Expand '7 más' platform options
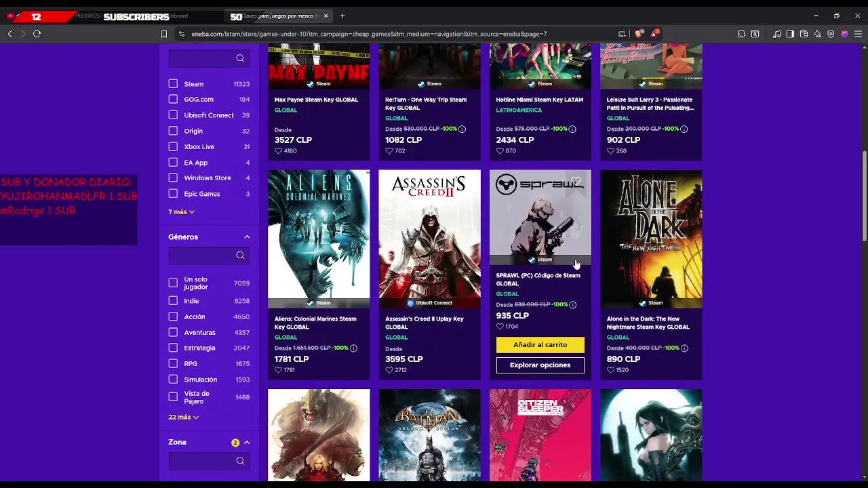Viewport: 868px width, 488px height. [x=181, y=212]
